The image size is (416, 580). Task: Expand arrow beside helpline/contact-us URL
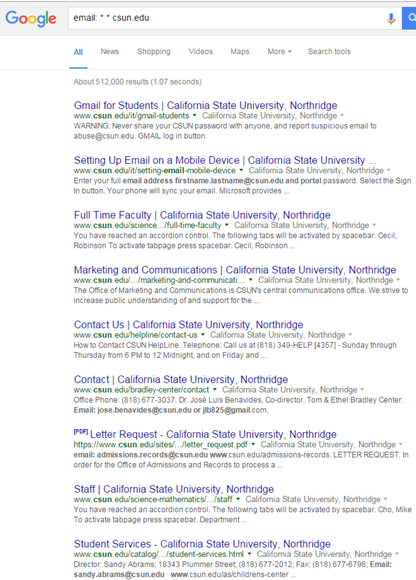click(x=203, y=335)
